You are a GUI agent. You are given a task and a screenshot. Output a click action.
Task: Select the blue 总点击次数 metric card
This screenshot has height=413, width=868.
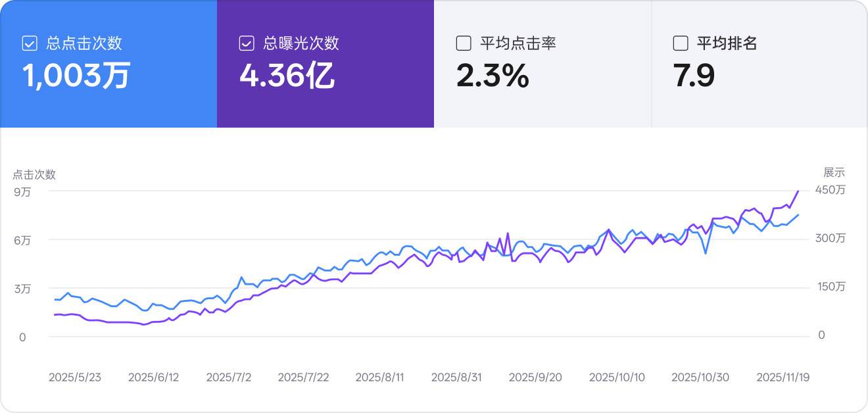[x=108, y=64]
